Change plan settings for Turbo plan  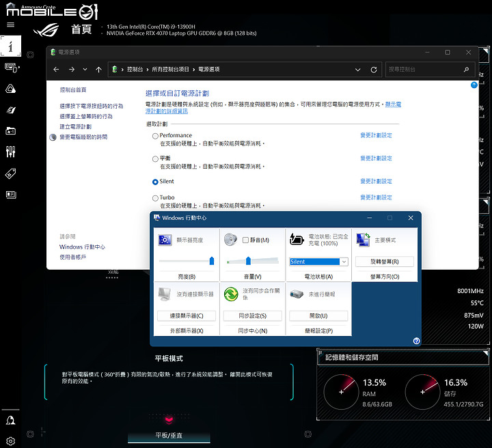[376, 197]
